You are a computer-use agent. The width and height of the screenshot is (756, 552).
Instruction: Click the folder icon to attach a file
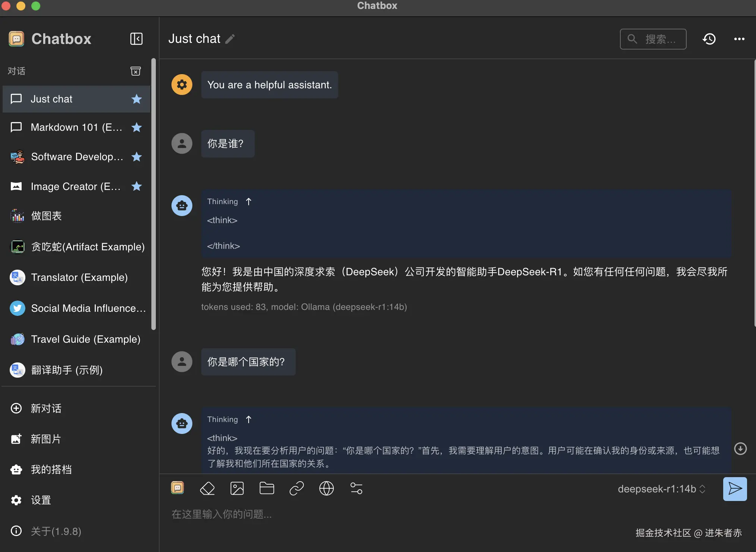pos(267,488)
